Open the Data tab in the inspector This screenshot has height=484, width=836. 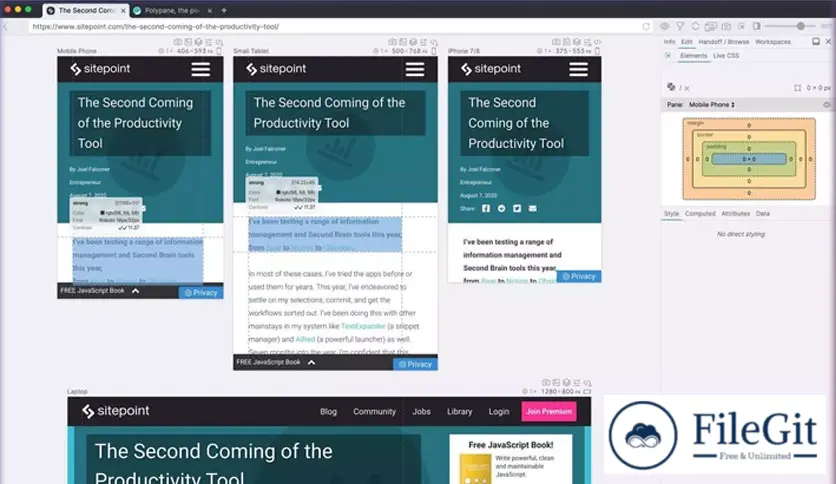click(762, 213)
